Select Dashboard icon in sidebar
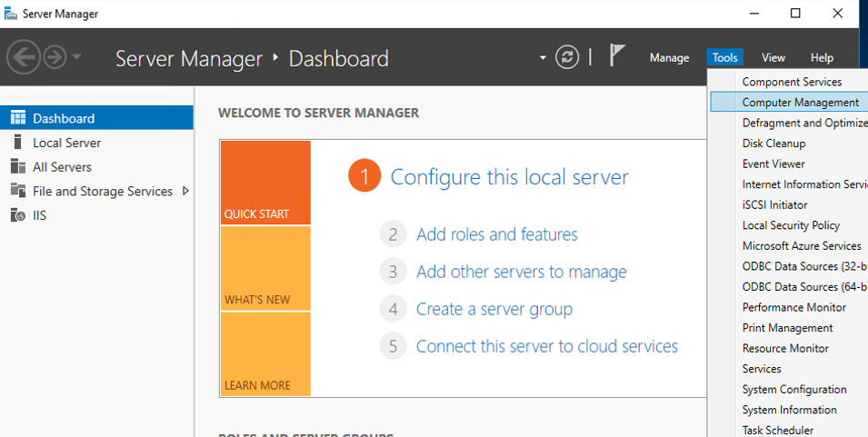868x437 pixels. 18,118
